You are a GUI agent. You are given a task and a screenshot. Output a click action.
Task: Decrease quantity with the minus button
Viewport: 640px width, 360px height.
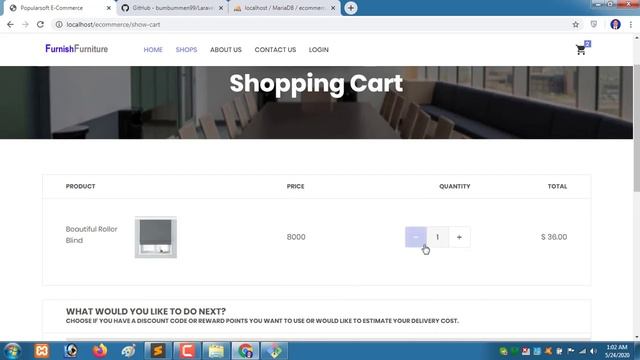416,237
